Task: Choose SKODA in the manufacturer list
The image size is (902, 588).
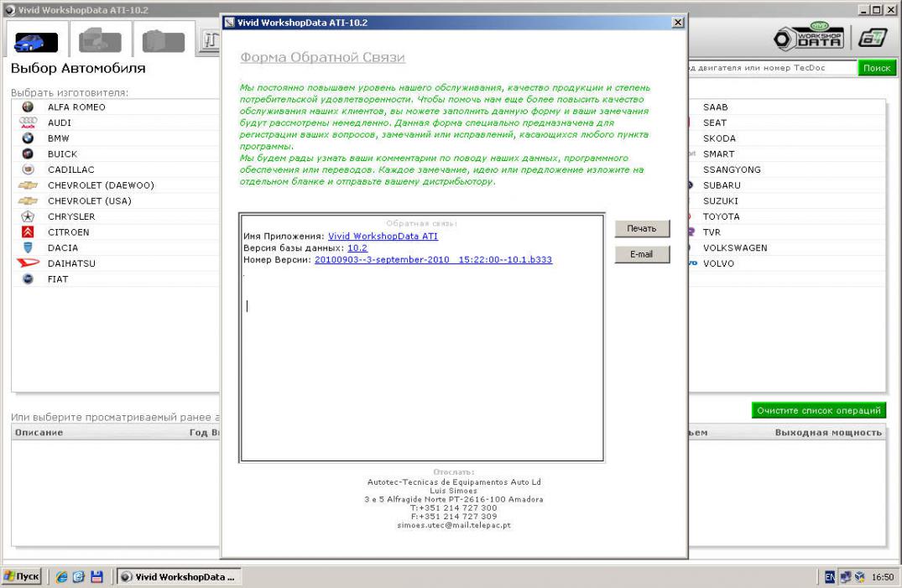Action: 719,138
